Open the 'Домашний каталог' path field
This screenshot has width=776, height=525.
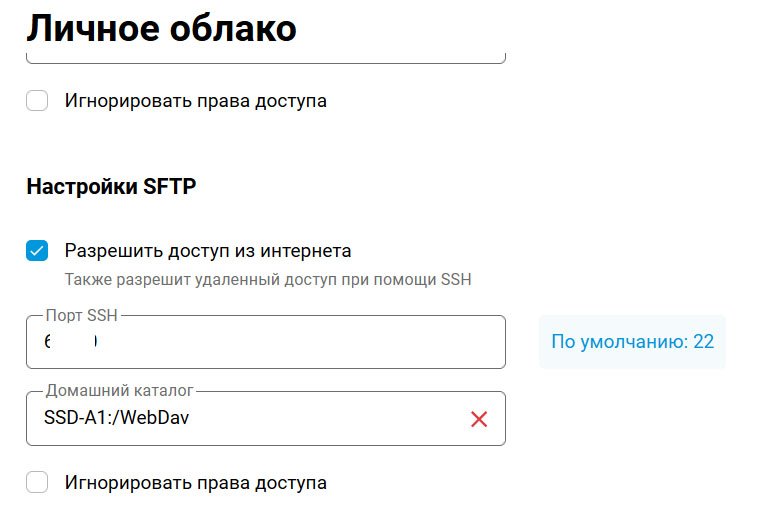click(266, 419)
